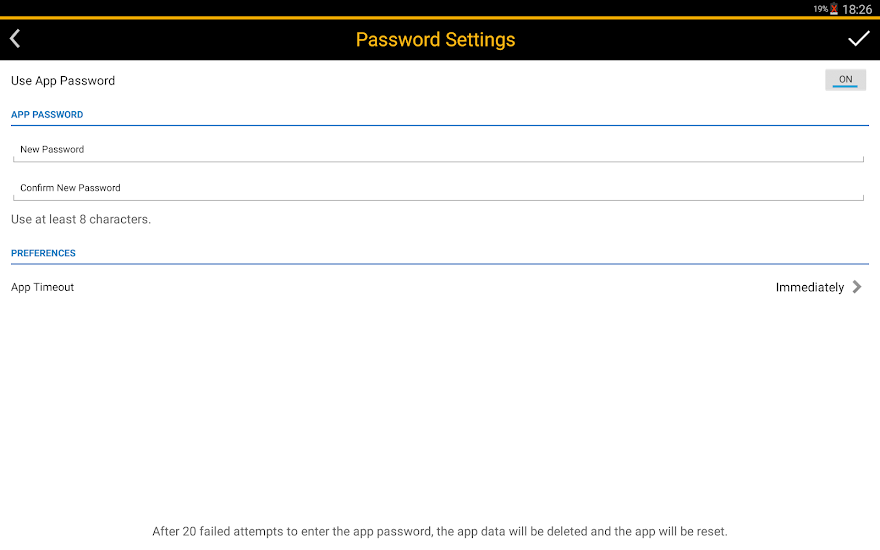Screen dimensions: 880x550
Task: Confirm settings with the checkmark icon
Action: tap(858, 39)
